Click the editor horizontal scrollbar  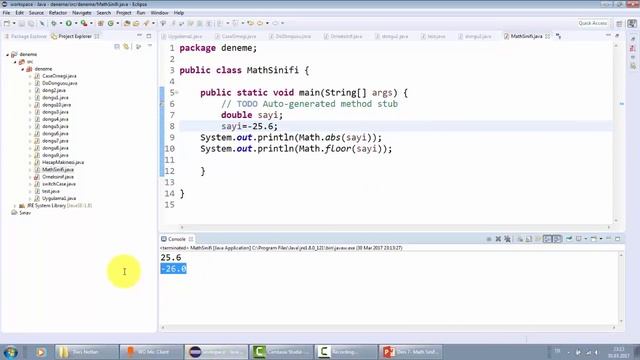coord(395,227)
